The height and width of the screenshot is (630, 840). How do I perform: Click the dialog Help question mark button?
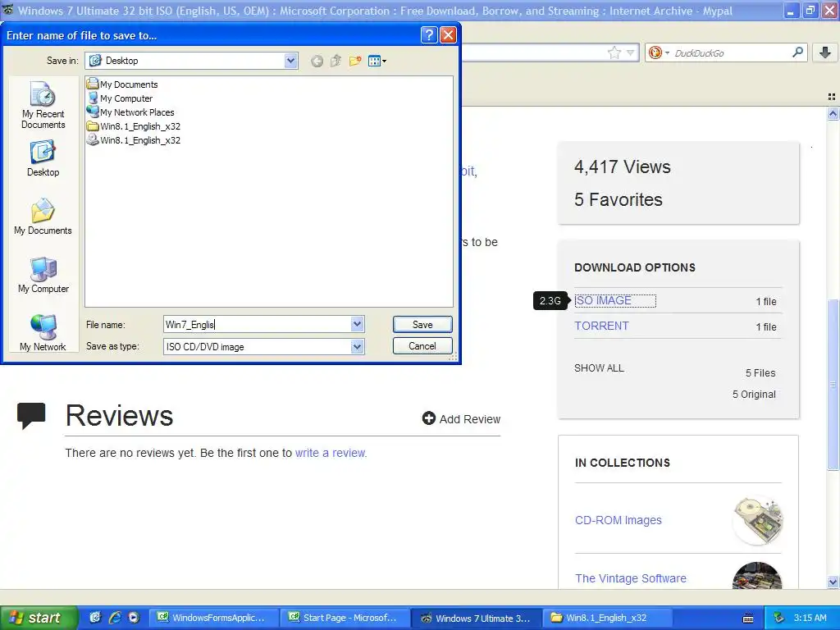click(428, 34)
